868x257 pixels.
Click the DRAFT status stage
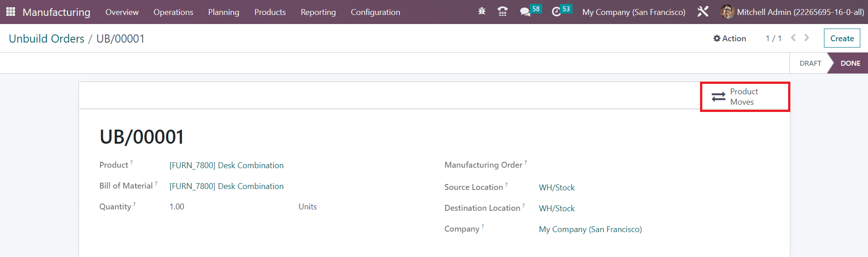tap(810, 63)
